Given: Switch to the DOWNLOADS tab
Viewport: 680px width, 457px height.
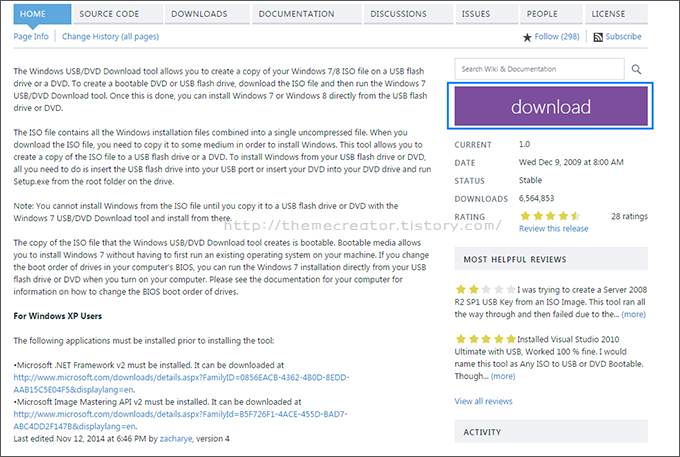Looking at the screenshot, I should (x=207, y=14).
